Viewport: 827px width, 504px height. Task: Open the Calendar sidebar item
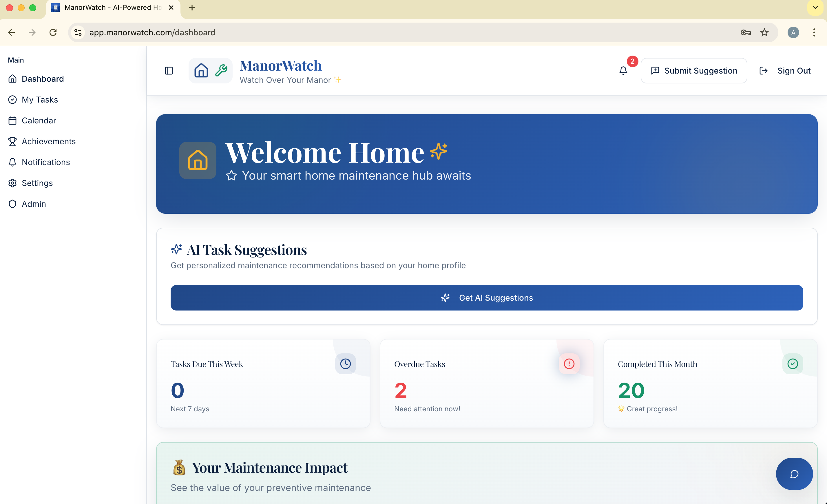(39, 120)
